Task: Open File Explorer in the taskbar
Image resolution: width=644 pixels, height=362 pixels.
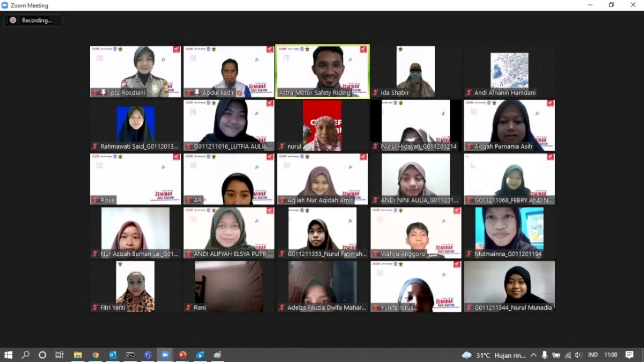Action: (78, 355)
